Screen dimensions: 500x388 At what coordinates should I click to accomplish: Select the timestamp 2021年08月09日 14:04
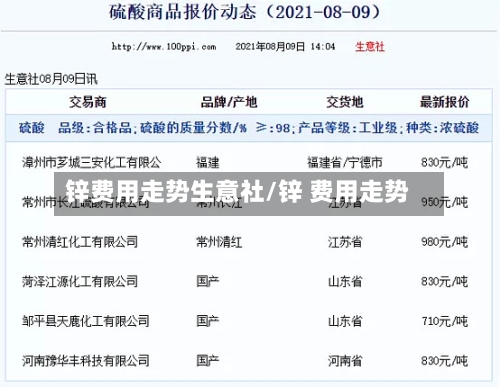[285, 46]
